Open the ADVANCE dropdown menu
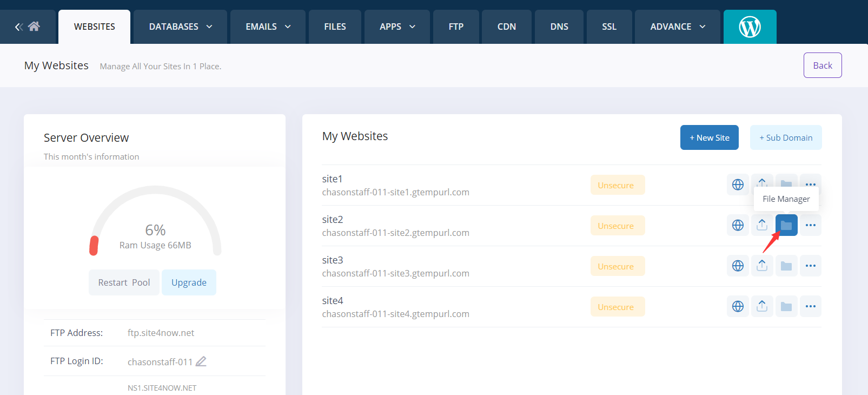This screenshot has height=395, width=868. click(677, 27)
